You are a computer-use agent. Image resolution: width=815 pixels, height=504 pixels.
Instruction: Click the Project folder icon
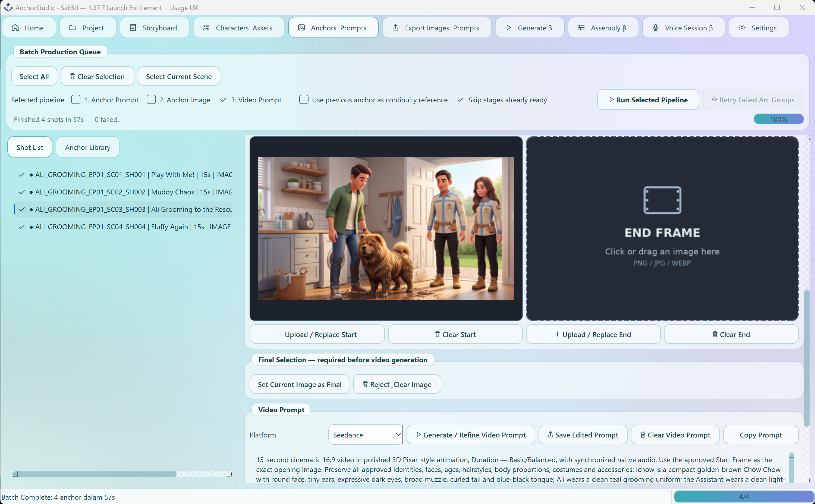tap(73, 28)
